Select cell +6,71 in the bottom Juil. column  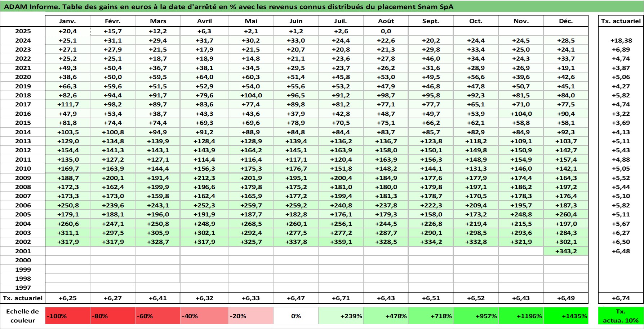[x=341, y=298]
